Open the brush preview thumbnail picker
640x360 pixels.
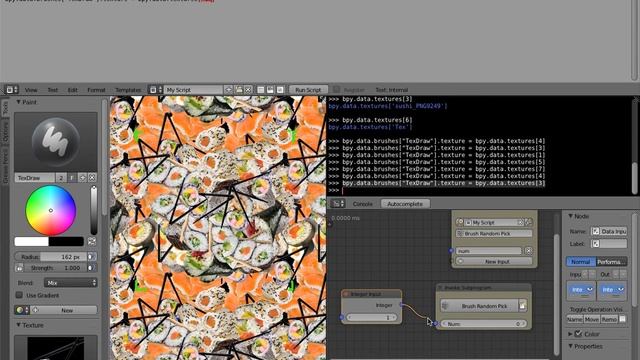pos(56,142)
